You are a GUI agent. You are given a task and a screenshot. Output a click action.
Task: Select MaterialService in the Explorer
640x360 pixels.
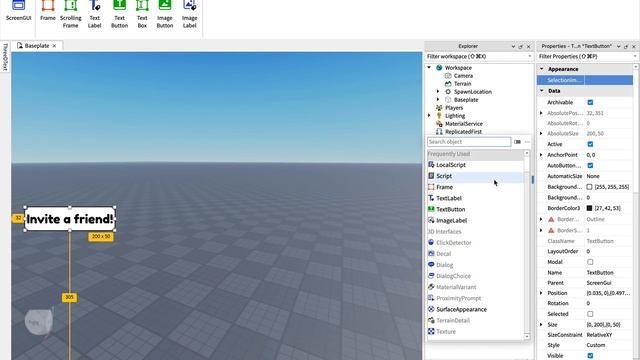[464, 124]
